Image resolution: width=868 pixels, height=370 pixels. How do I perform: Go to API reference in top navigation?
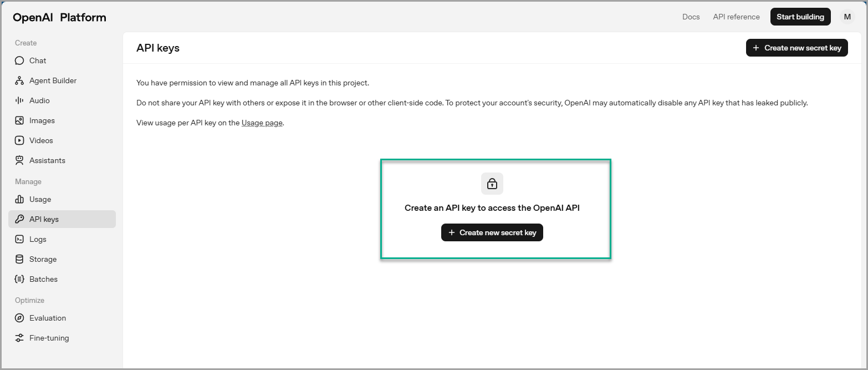point(736,17)
